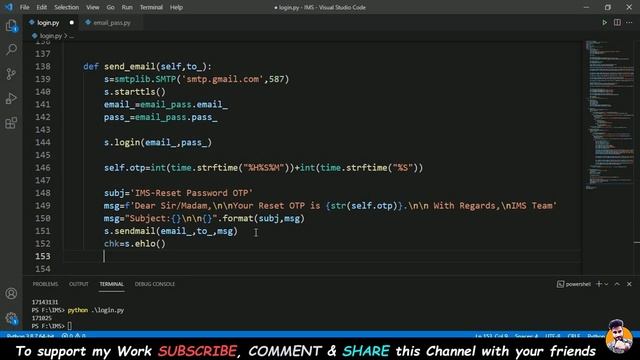
Task: Click terminal command 'python .\login.py'
Action: [96, 310]
